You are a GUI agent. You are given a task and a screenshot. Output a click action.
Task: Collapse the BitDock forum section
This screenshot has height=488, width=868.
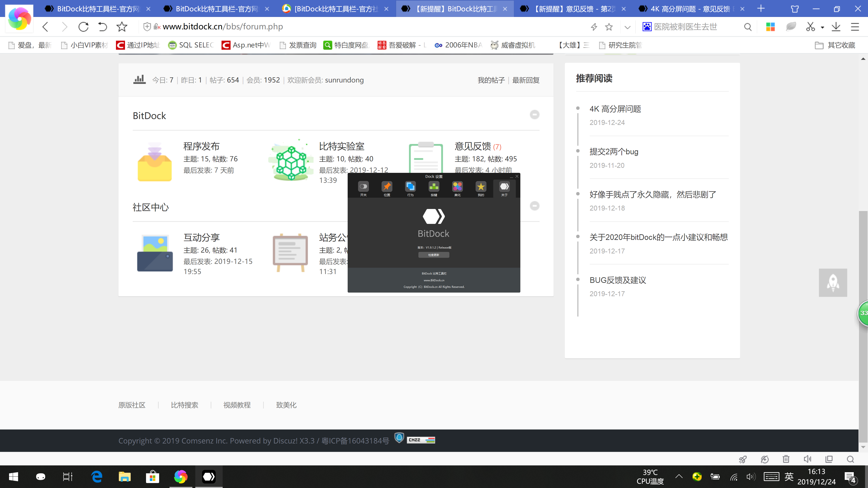coord(534,115)
